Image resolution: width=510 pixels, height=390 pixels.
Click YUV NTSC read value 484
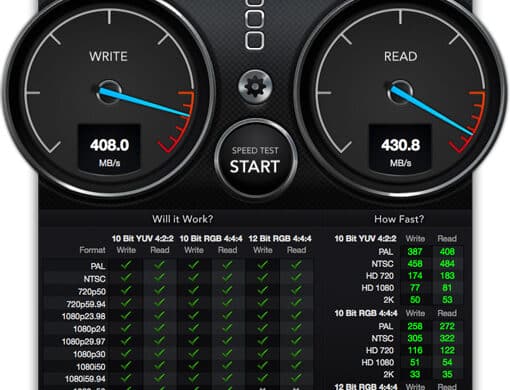(447, 264)
